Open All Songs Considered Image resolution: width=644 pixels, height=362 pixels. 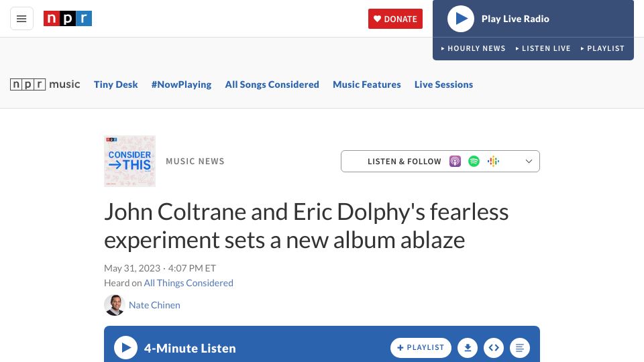coord(272,84)
